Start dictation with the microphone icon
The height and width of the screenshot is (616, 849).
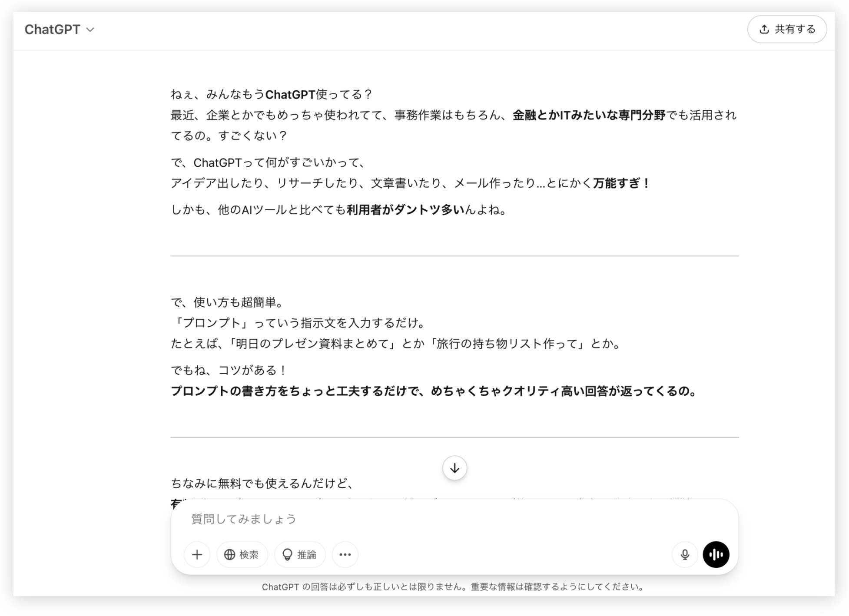click(685, 554)
